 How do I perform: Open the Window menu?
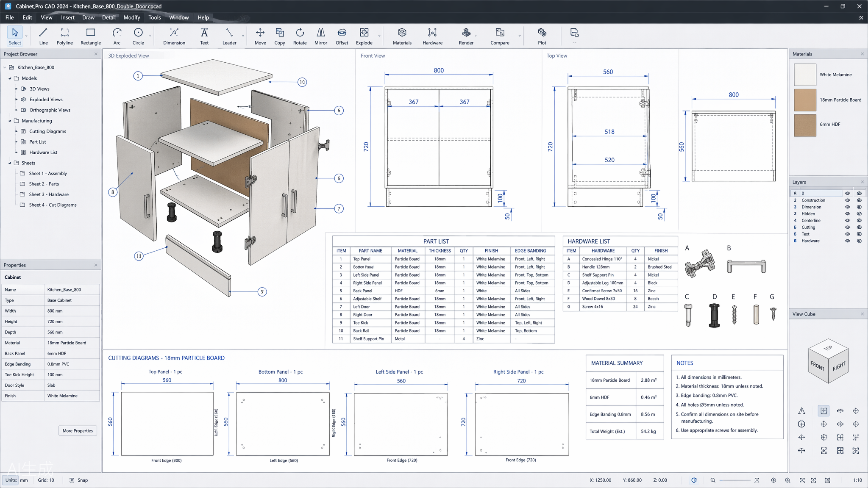[179, 17]
